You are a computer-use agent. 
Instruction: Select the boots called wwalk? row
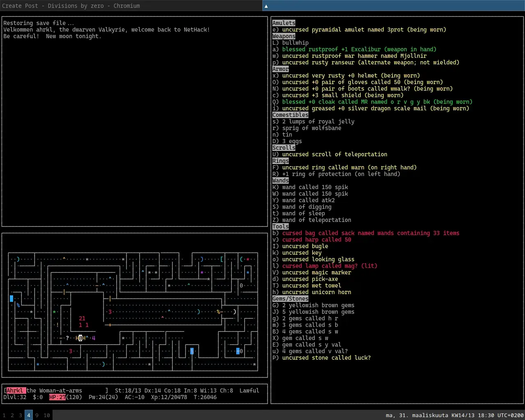363,89
